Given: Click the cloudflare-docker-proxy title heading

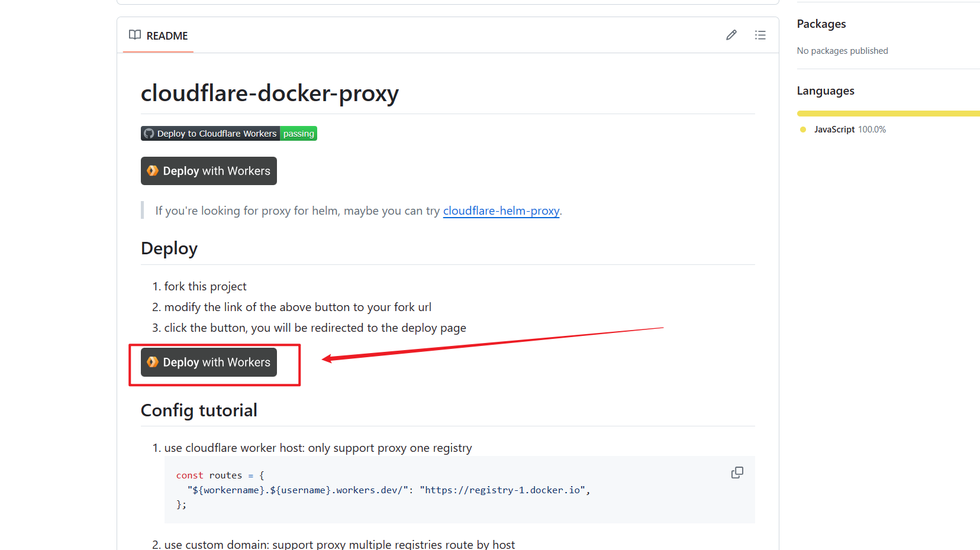Looking at the screenshot, I should pos(270,93).
